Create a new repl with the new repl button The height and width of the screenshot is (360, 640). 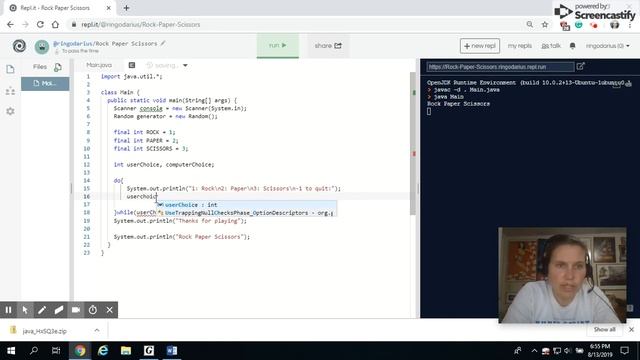coord(480,46)
